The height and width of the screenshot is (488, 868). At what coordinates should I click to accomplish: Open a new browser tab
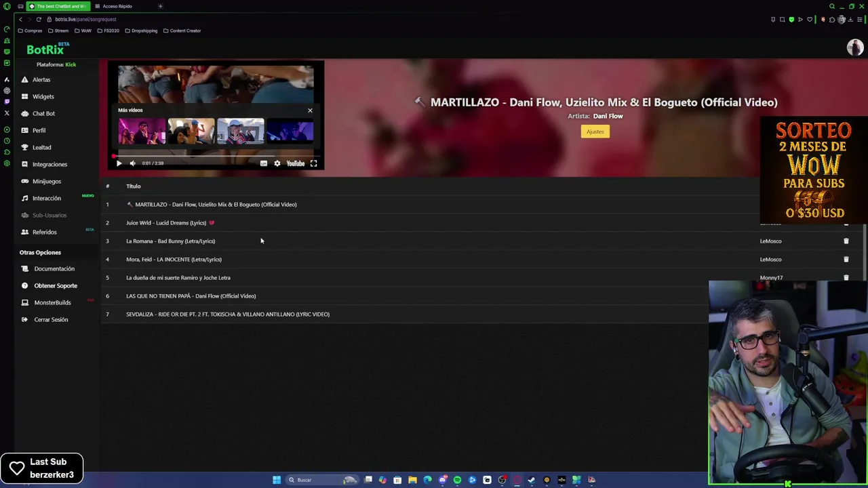point(160,6)
